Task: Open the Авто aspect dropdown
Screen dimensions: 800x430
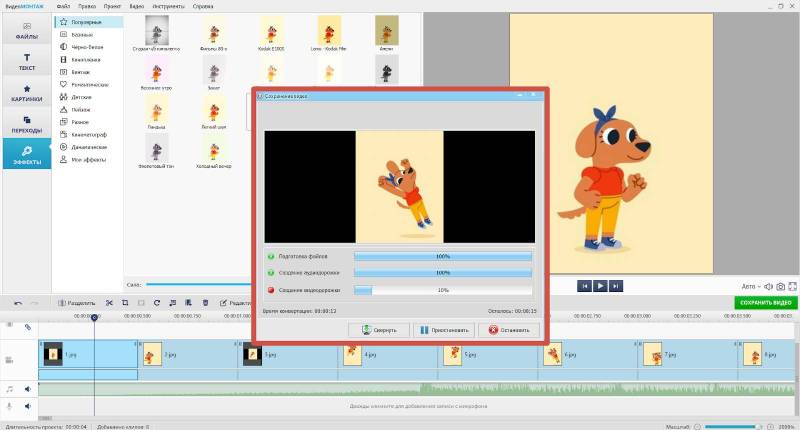Action: 751,287
